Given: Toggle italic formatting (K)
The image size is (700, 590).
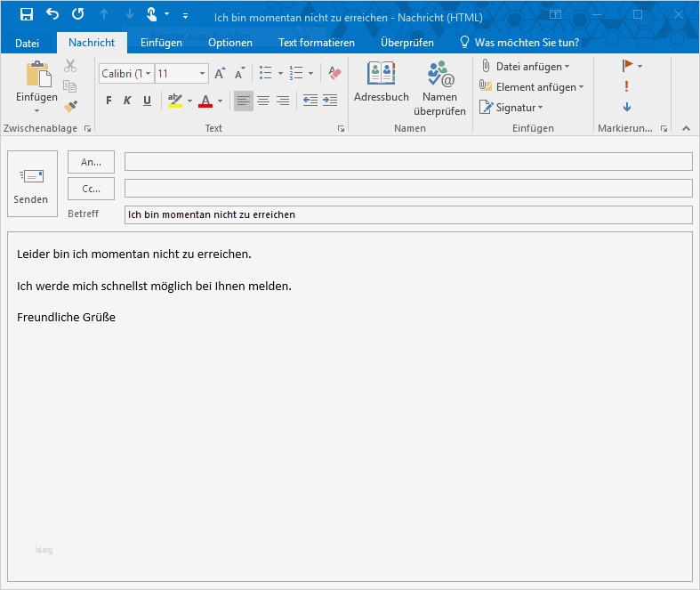Looking at the screenshot, I should point(127,101).
